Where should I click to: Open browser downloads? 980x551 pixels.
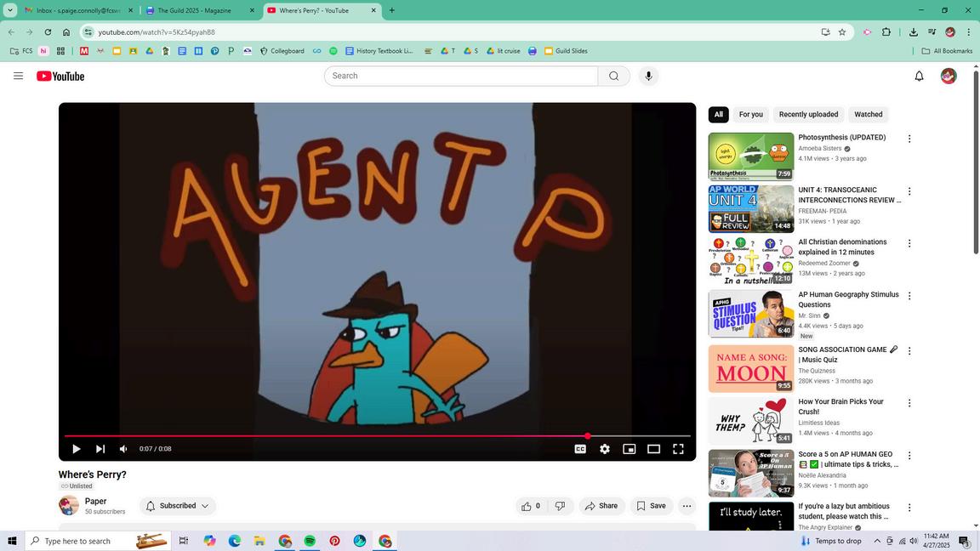pyautogui.click(x=913, y=31)
